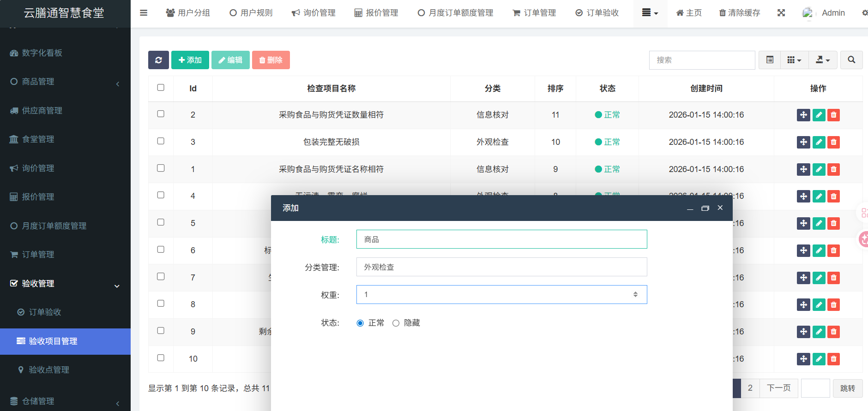Open 报价管理 in the top navigation
The width and height of the screenshot is (868, 411).
(376, 13)
